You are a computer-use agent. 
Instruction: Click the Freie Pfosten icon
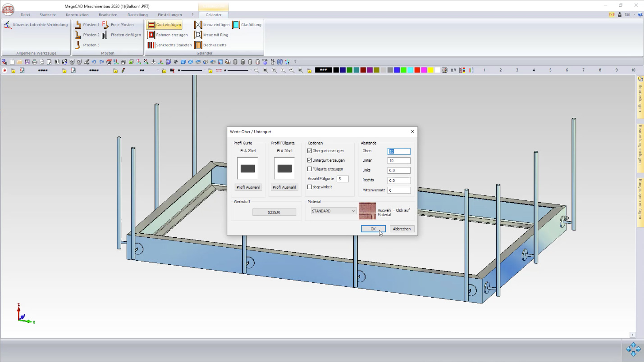point(105,25)
